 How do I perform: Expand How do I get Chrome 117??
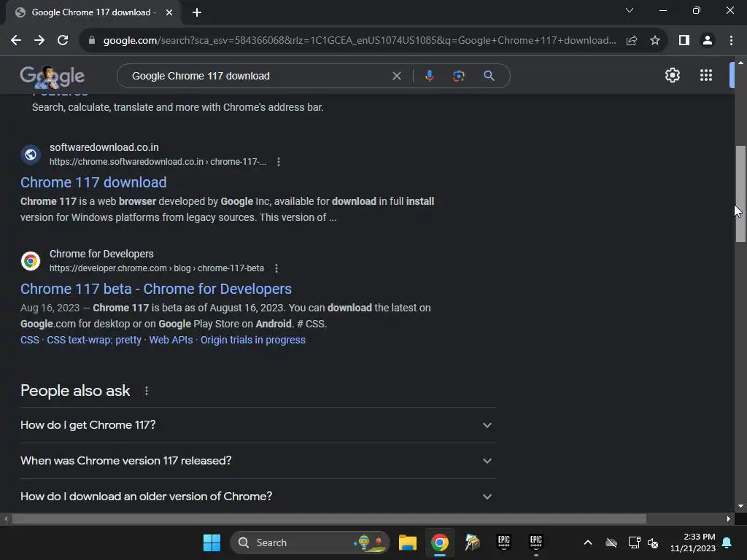[x=258, y=425]
